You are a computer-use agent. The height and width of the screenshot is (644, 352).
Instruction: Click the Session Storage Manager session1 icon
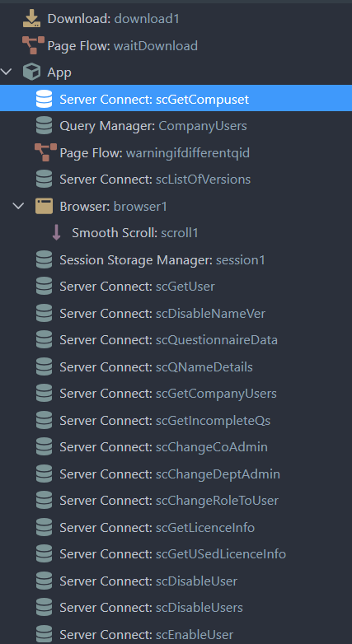point(44,260)
